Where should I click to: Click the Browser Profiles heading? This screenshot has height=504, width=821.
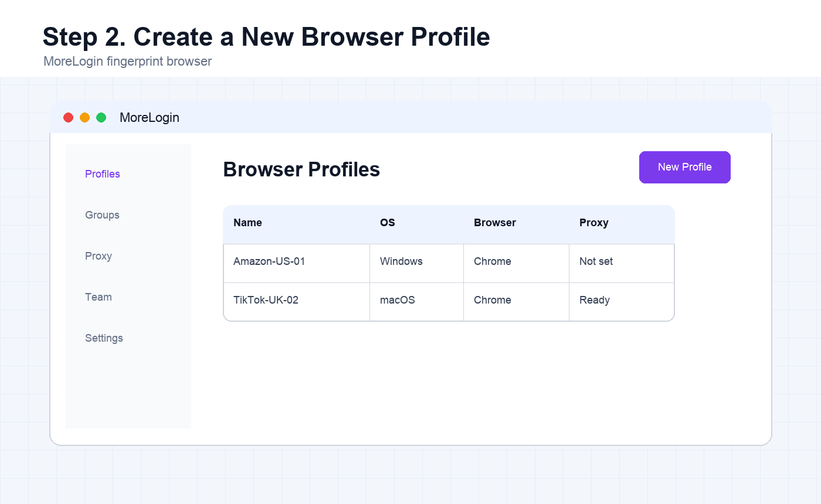tap(301, 169)
